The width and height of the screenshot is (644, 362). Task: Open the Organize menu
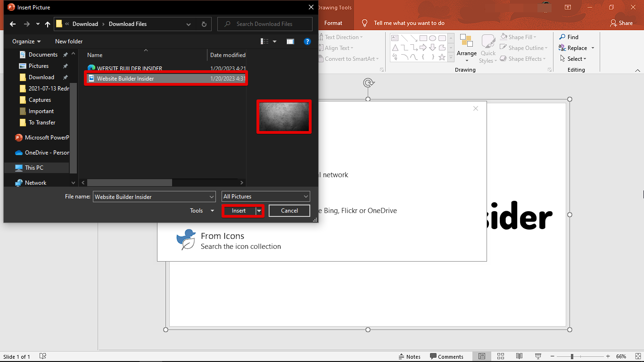click(26, 41)
